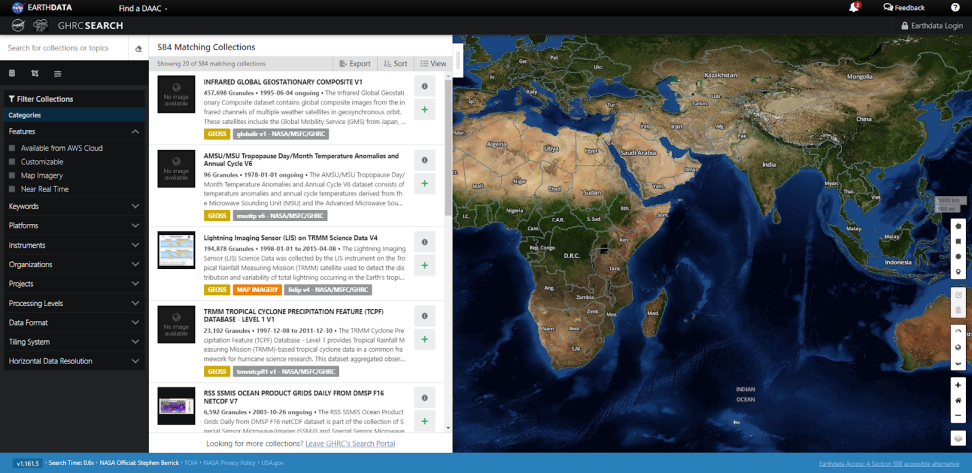The image size is (972, 473).
Task: Expand the Tiling System filter
Action: tap(74, 342)
